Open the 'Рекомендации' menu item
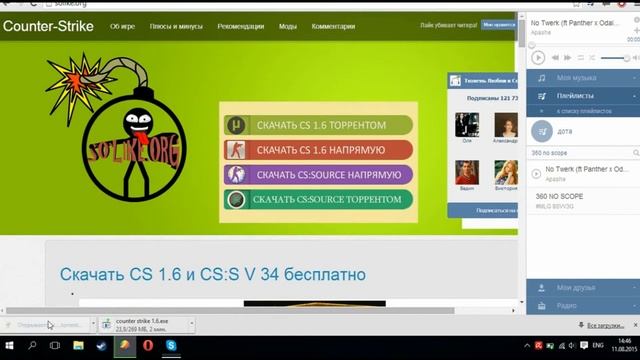Image resolution: width=640 pixels, height=360 pixels. 240,26
